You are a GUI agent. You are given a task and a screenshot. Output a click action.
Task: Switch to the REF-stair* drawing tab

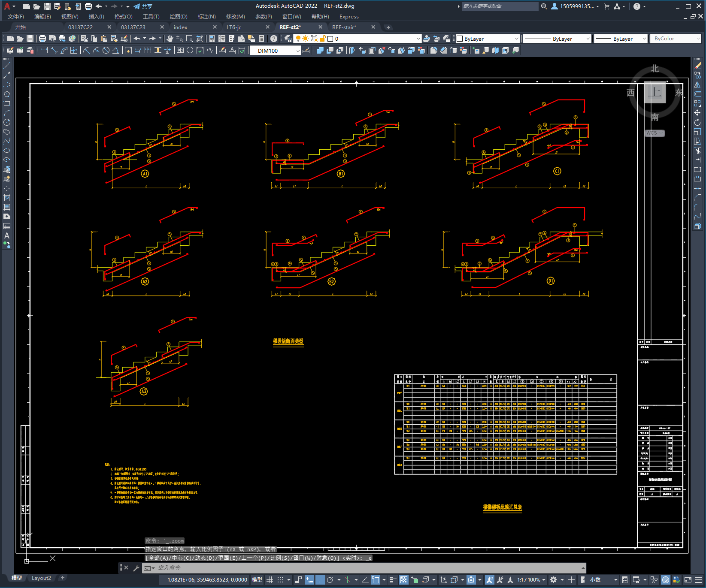344,27
